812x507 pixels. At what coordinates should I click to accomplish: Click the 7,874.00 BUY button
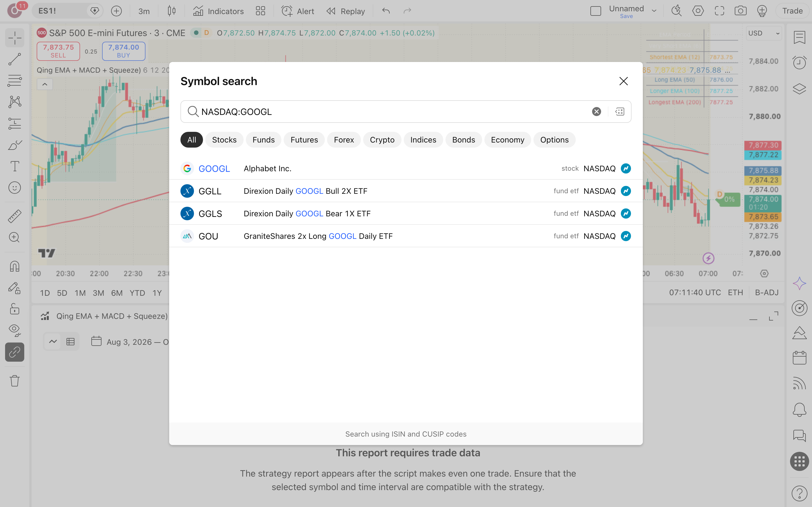point(123,51)
